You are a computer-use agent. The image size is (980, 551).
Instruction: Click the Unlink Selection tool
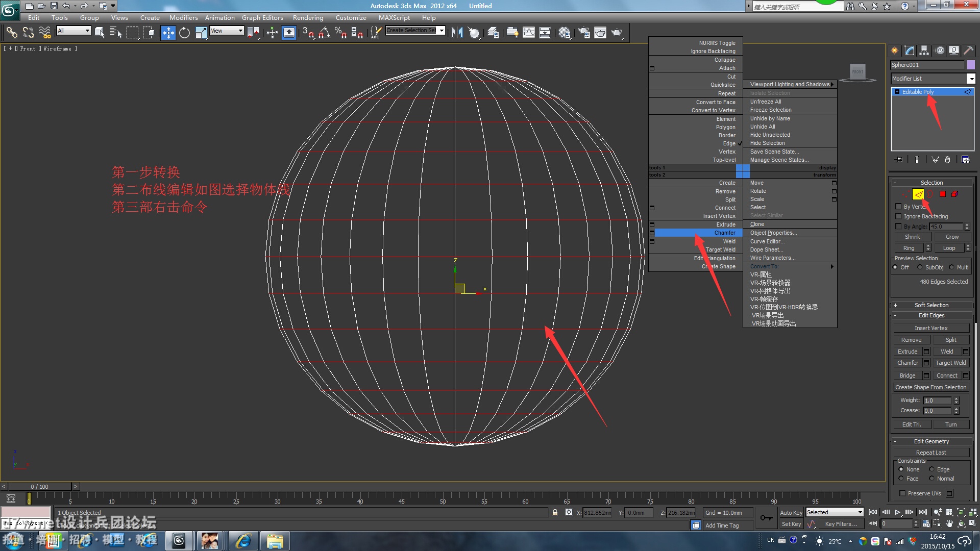[x=28, y=33]
